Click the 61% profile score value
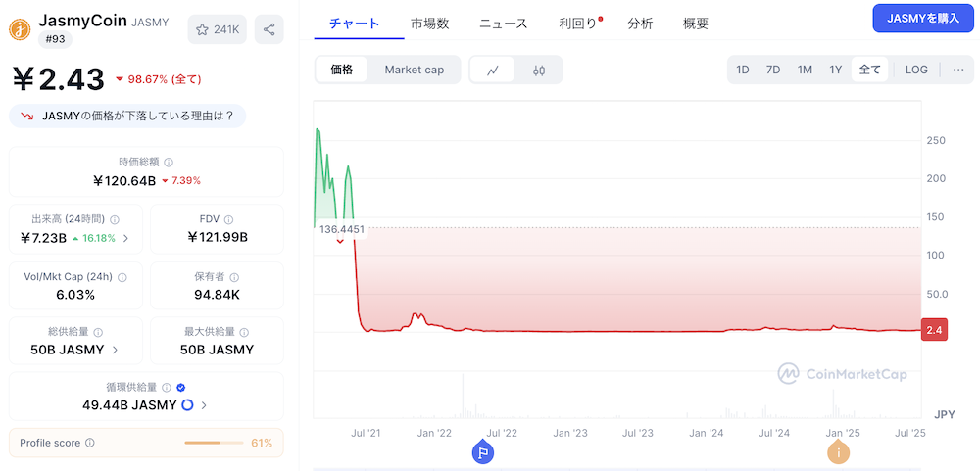The height and width of the screenshot is (471, 980). (x=262, y=443)
